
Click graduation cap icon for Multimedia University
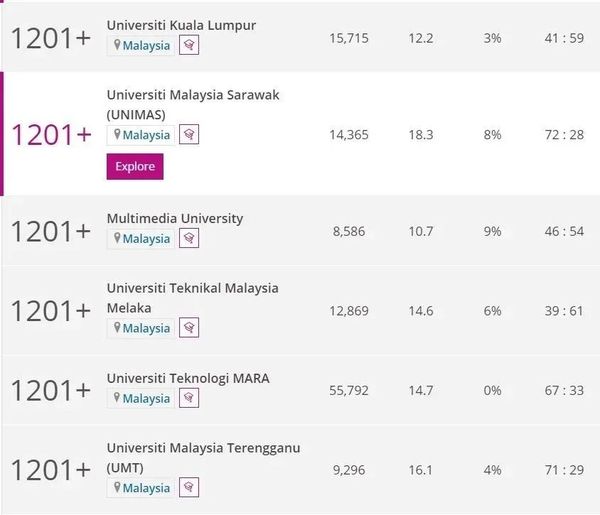tap(189, 239)
